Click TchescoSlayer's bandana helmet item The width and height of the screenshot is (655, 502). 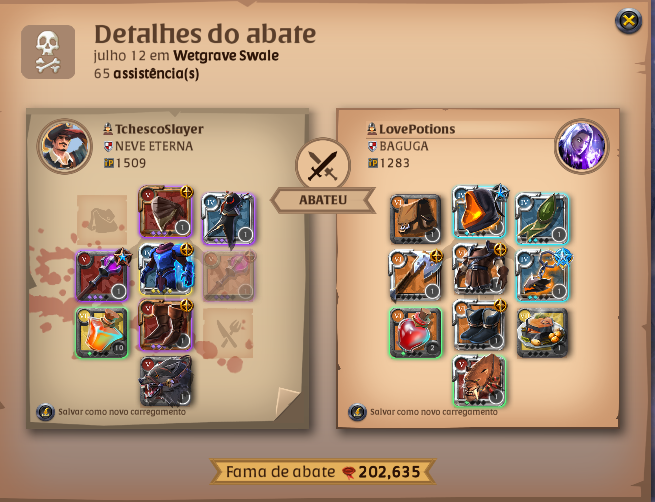[165, 212]
